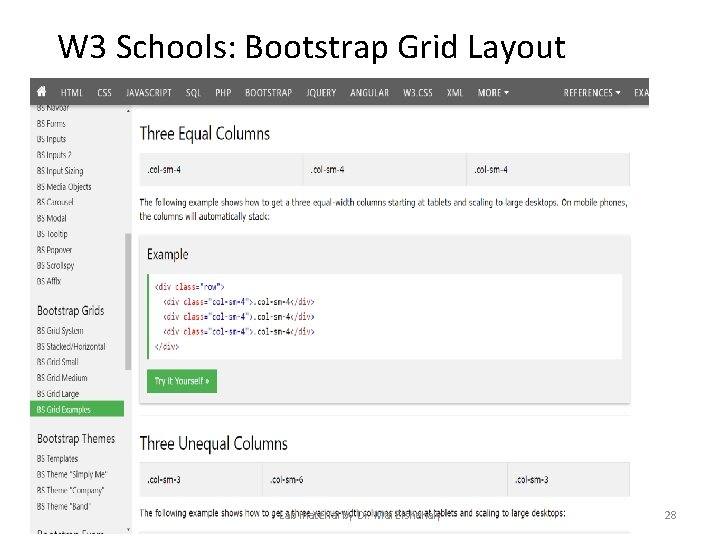Open BS Input Sizing sidebar link
Viewport: 720px width, 540px height.
point(60,171)
